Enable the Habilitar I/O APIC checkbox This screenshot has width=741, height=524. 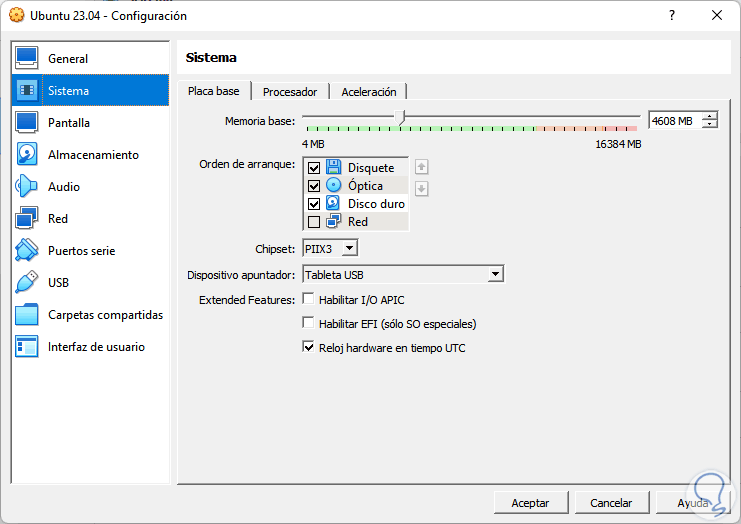(x=309, y=299)
